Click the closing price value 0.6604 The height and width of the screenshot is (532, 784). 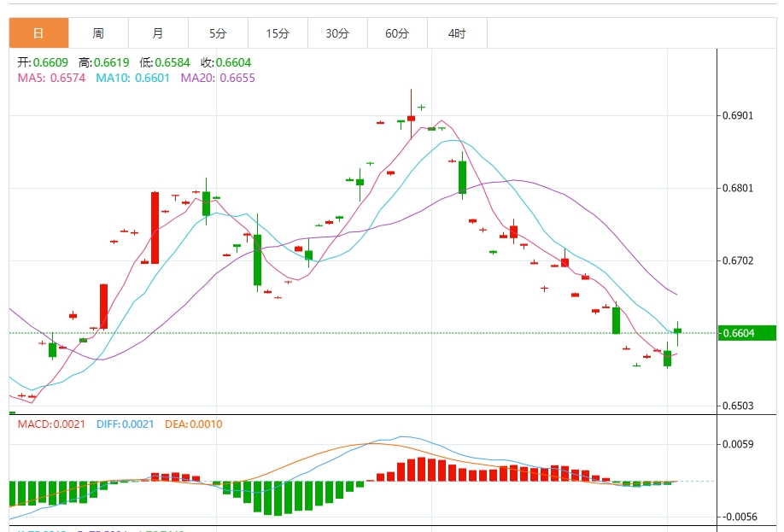233,62
